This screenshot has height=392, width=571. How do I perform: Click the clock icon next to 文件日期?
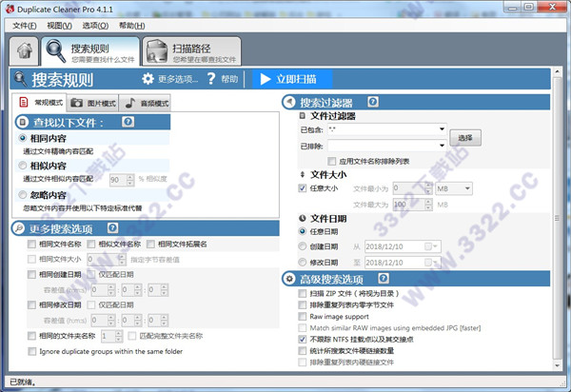click(x=303, y=219)
